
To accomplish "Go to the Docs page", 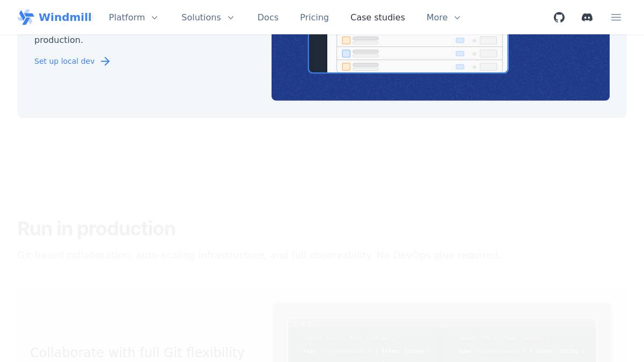I will [268, 17].
